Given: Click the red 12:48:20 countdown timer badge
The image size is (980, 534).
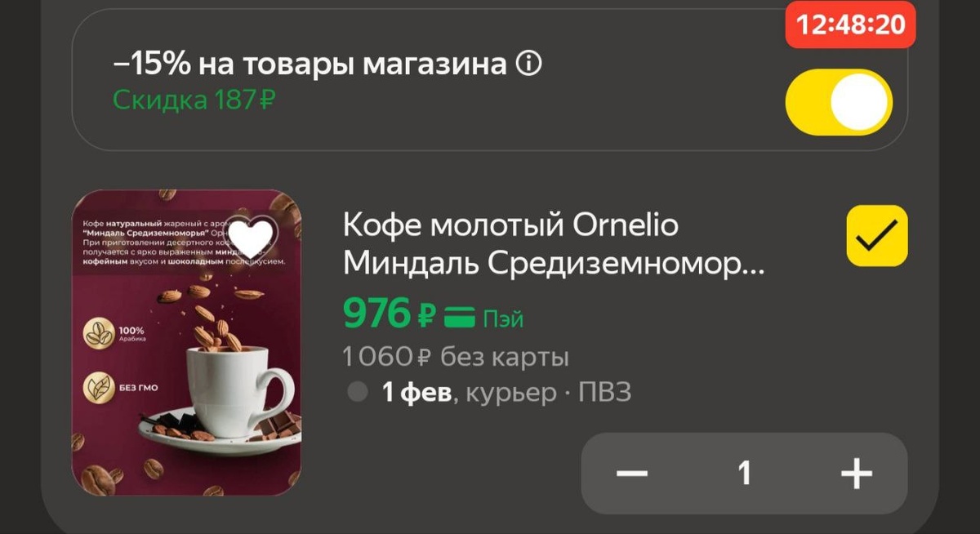Looking at the screenshot, I should 851,24.
